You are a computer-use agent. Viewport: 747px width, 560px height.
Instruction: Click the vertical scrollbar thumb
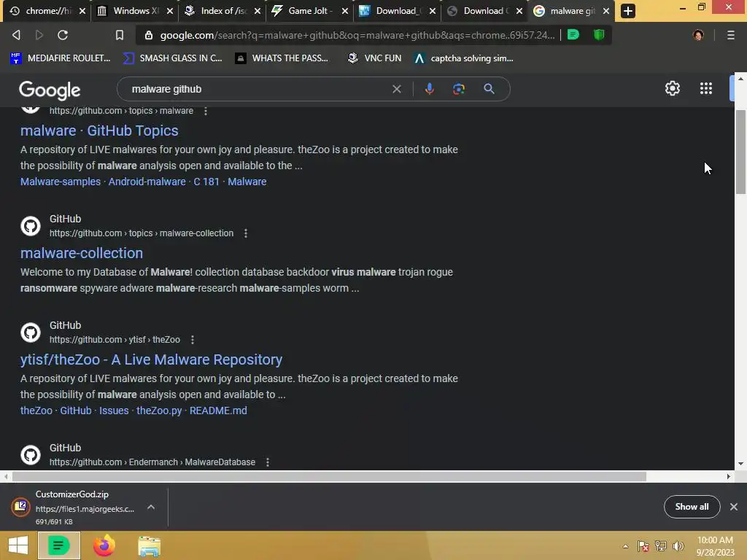pos(740,152)
